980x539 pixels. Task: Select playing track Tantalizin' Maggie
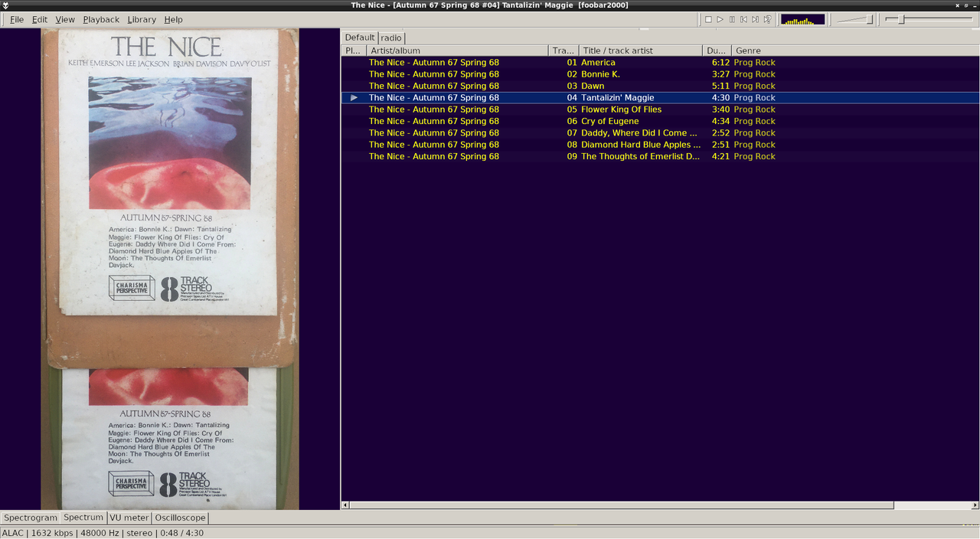(x=660, y=98)
